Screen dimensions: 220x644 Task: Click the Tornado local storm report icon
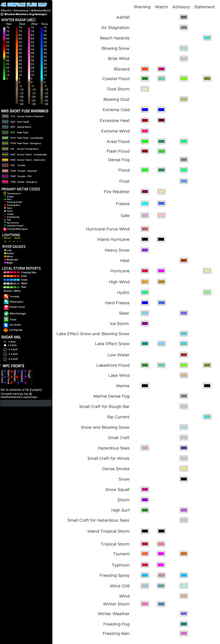tap(6, 296)
